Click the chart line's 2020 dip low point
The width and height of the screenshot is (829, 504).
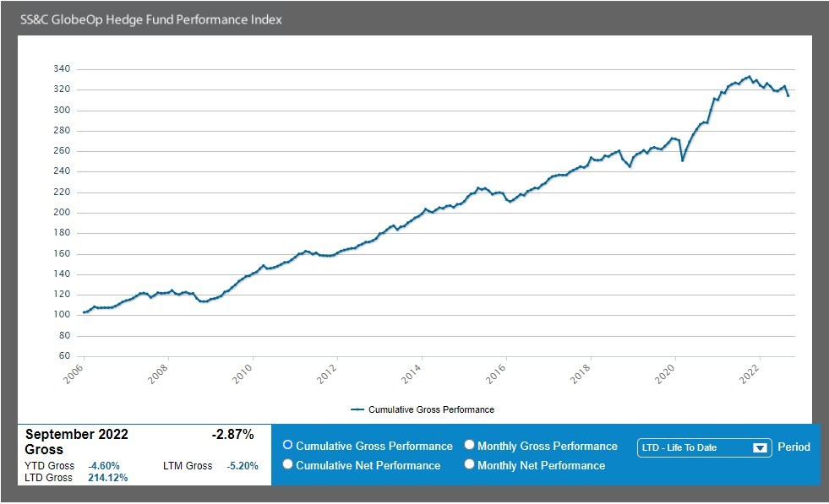pyautogui.click(x=683, y=160)
